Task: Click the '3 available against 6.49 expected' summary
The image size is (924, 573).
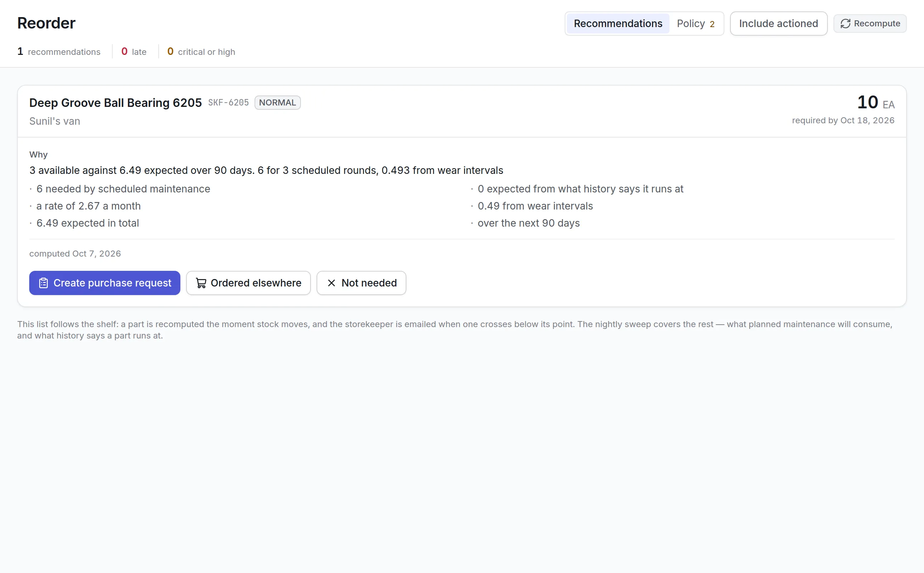Action: tap(266, 171)
